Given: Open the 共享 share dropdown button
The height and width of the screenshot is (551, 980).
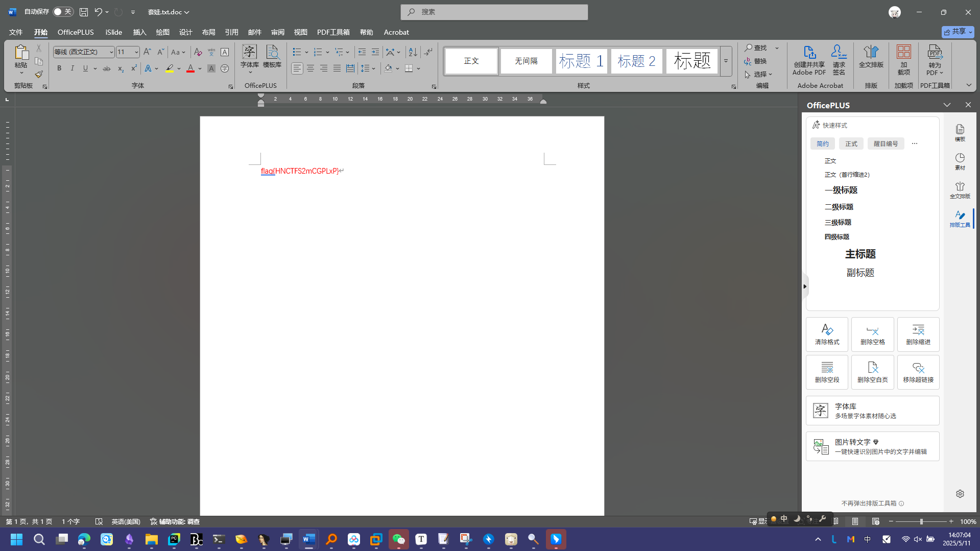Looking at the screenshot, I should click(x=958, y=32).
